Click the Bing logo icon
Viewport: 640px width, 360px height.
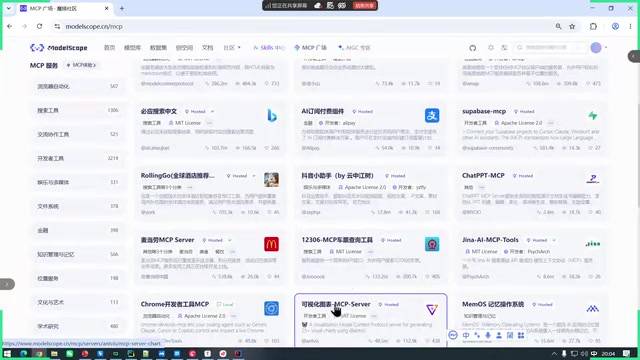271,116
